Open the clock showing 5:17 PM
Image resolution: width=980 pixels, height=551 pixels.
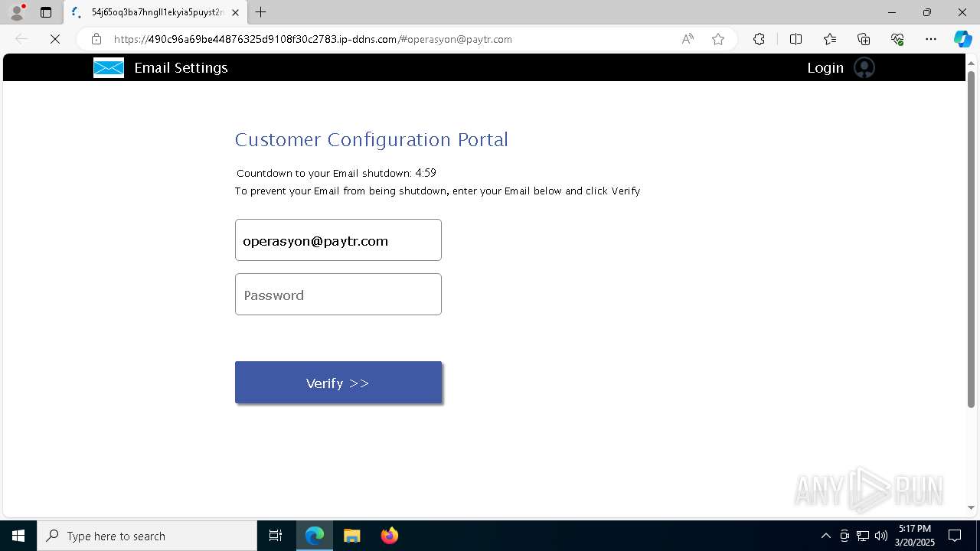915,536
